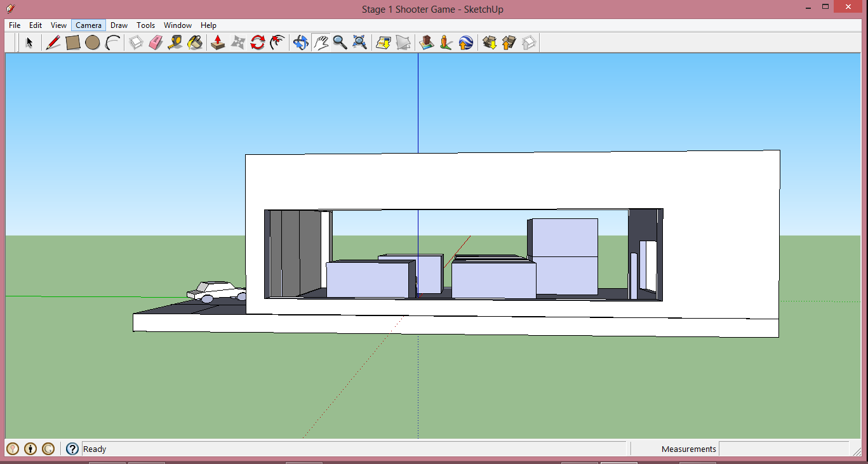Switch to the Orbit tool

(x=300, y=42)
